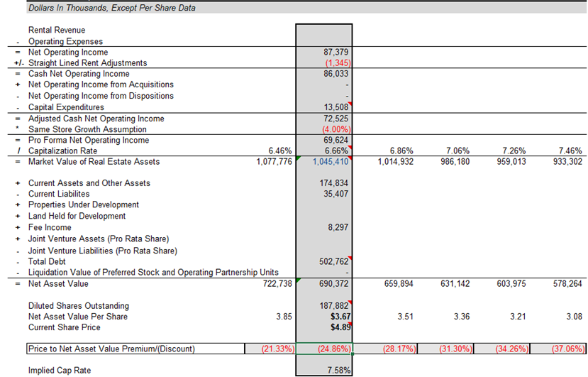Select the Capital Expenditures value 13,508

(x=335, y=107)
